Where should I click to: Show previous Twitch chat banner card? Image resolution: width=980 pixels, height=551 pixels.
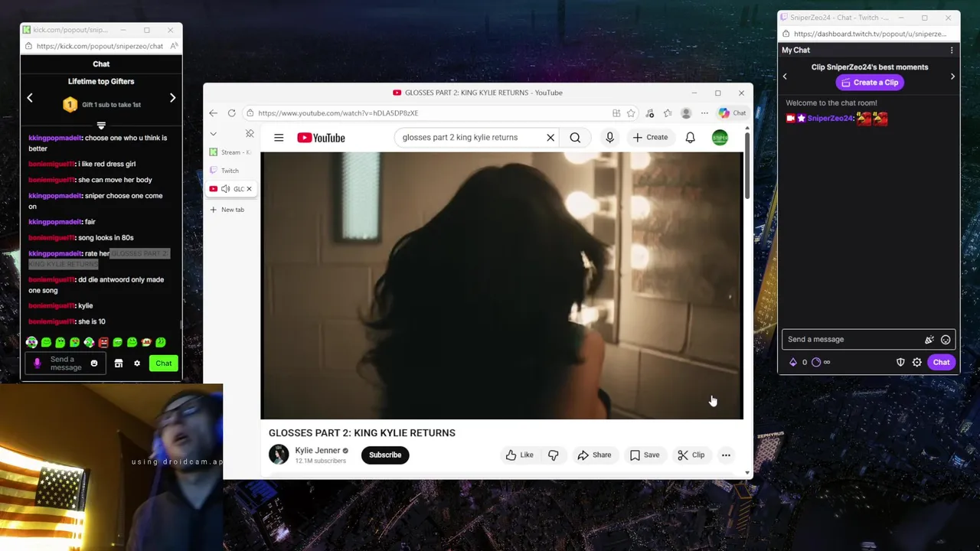coord(785,77)
